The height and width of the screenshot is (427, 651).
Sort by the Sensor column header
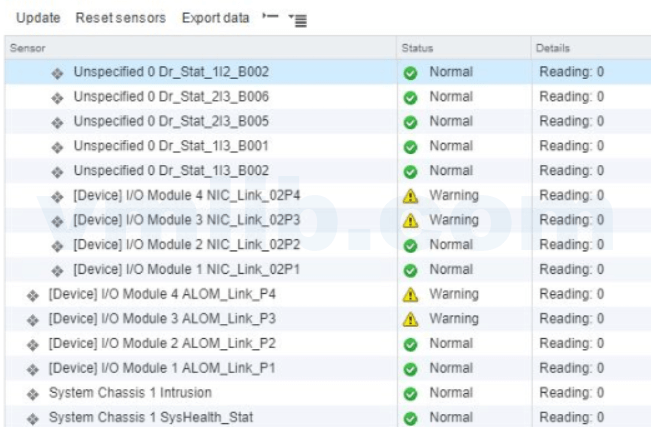[28, 47]
